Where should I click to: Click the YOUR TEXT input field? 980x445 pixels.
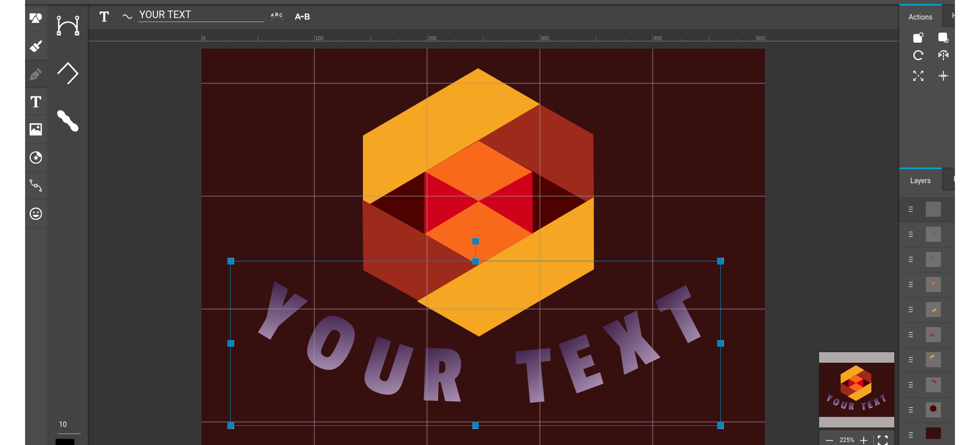(x=201, y=15)
